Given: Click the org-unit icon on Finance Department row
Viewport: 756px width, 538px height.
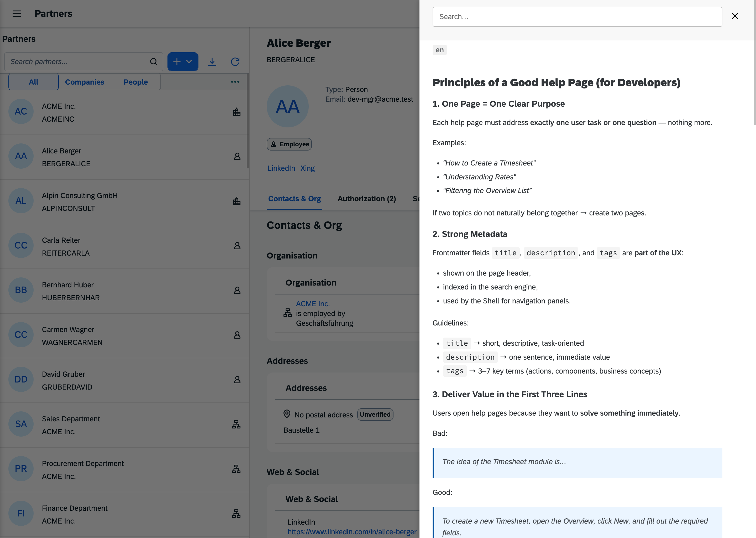Looking at the screenshot, I should 236,514.
